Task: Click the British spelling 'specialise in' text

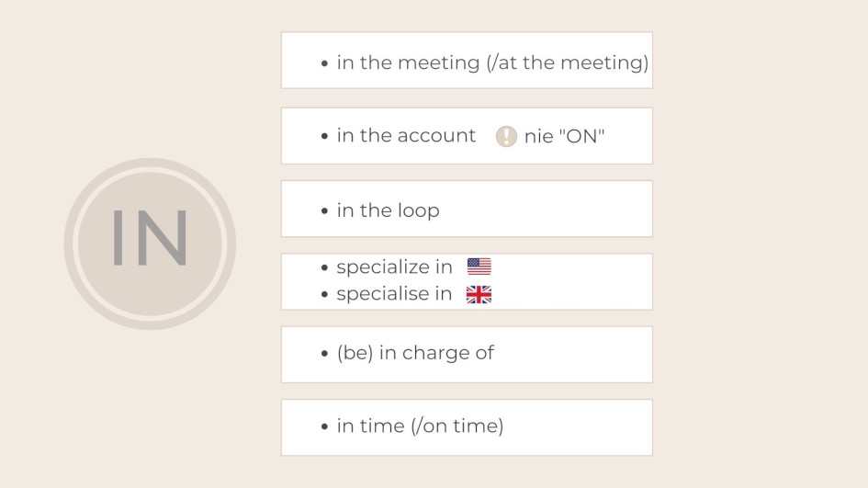Action: (394, 294)
